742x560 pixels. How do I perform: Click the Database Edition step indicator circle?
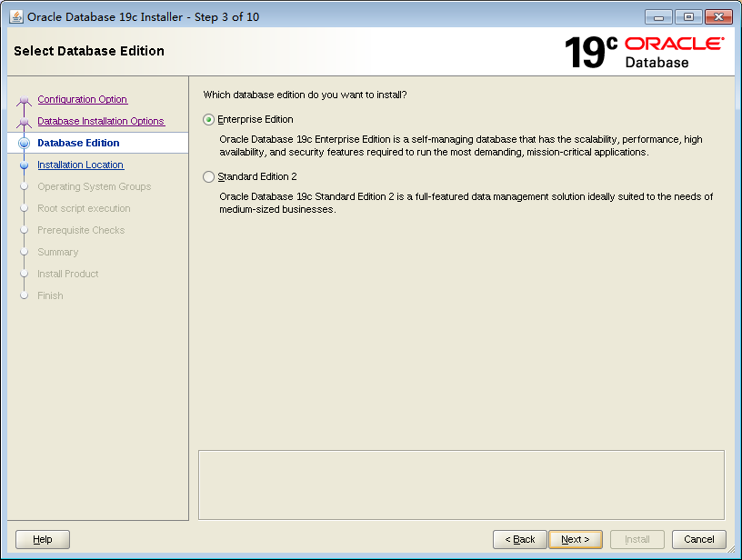24,143
